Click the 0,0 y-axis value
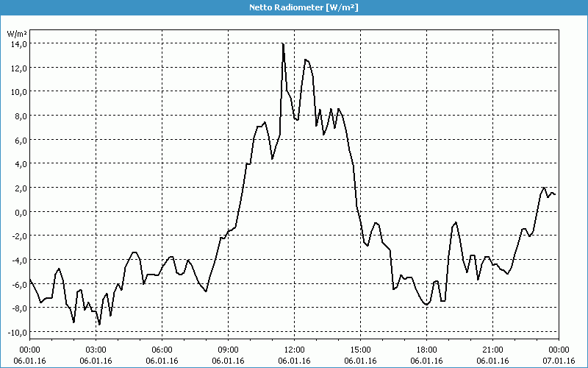The image size is (588, 368). coord(21,212)
